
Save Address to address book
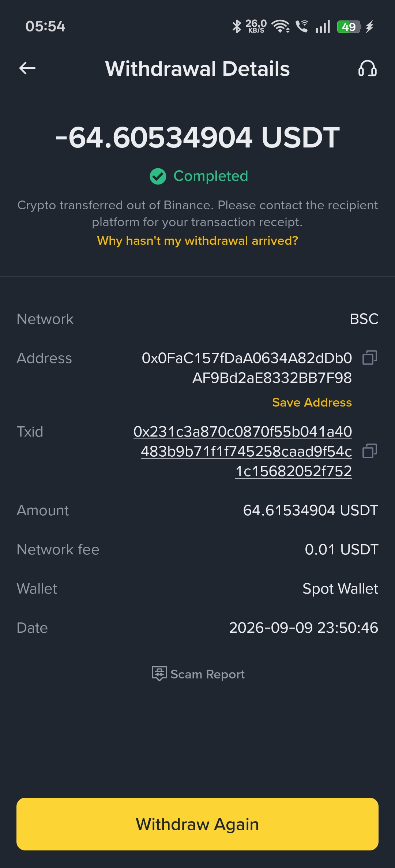click(x=312, y=403)
